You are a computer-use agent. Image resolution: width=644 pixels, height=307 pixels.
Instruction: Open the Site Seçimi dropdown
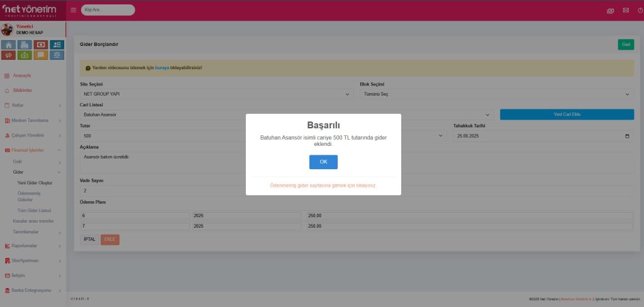click(x=216, y=94)
